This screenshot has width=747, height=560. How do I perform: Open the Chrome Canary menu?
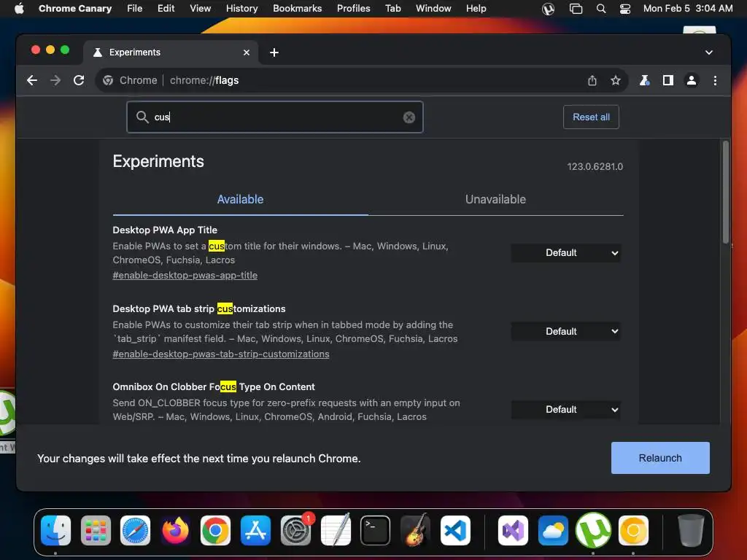pyautogui.click(x=75, y=9)
